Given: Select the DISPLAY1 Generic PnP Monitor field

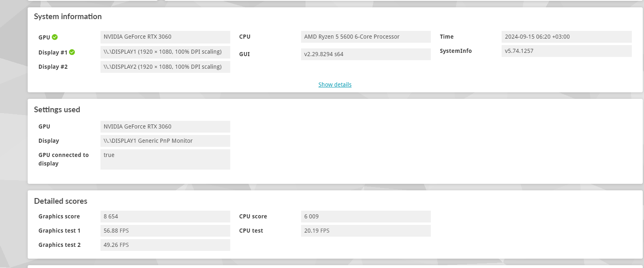Looking at the screenshot, I should coord(165,141).
